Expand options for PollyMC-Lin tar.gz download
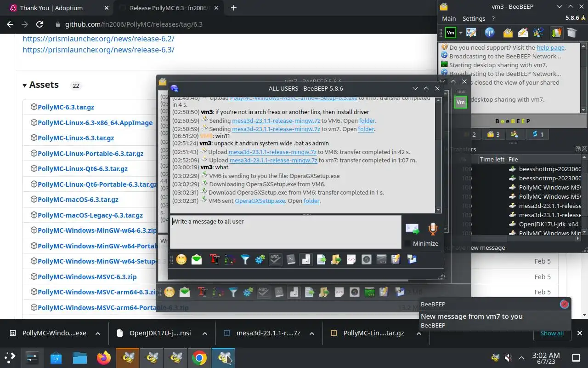Viewport: 588px width, 368px height. [419, 333]
